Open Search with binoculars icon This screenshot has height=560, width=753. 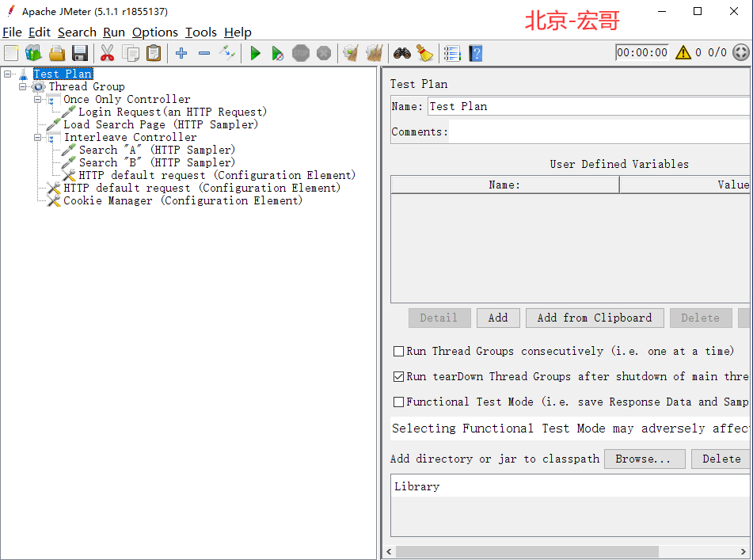pyautogui.click(x=402, y=53)
